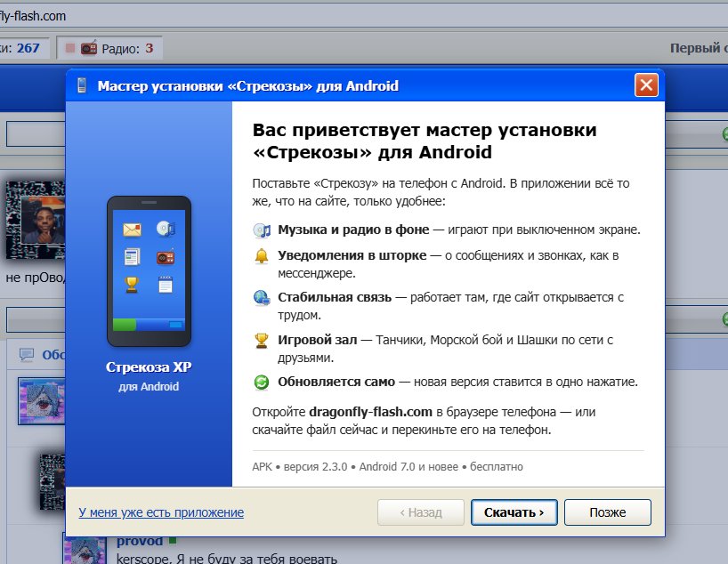Click the eye avatar thumbnail below Обс heading
This screenshot has width=728, height=564.
tap(42, 401)
